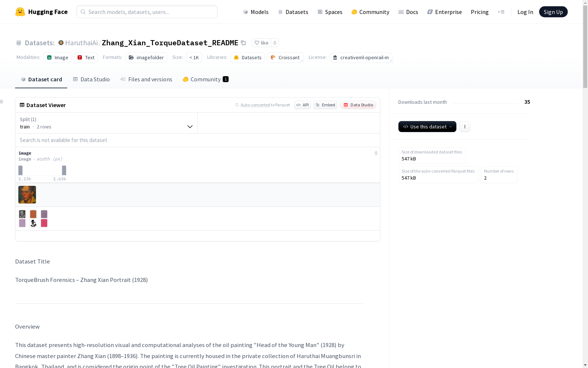Click the Downloads last month count 35
Viewport: 588px width, 368px height.
[x=527, y=102]
